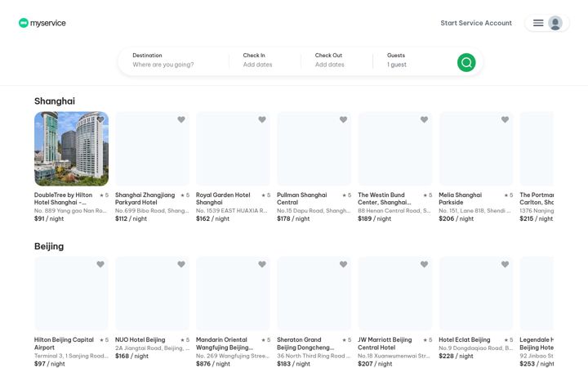Favorite DoubleTree by Hilton Hotel Shanghai
This screenshot has width=588, height=368.
pyautogui.click(x=100, y=119)
